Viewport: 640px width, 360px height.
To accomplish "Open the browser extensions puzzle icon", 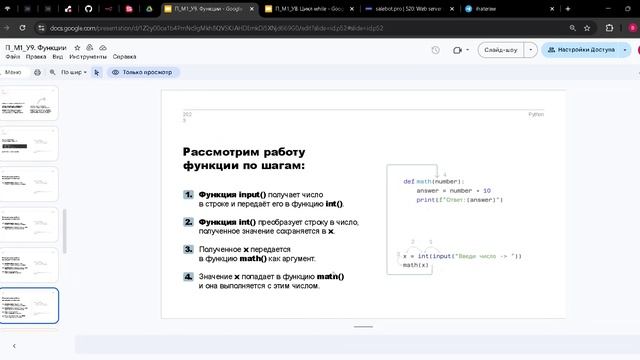I will click(x=609, y=28).
